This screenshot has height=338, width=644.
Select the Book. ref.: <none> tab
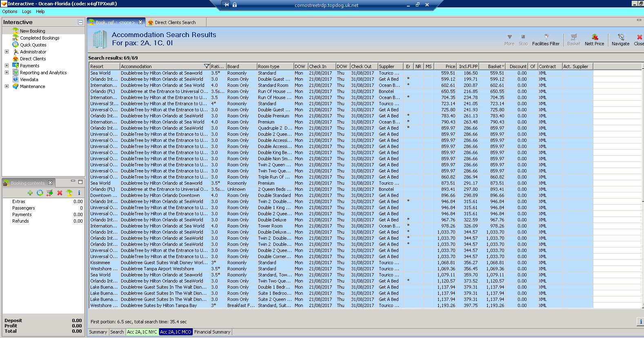click(x=115, y=22)
